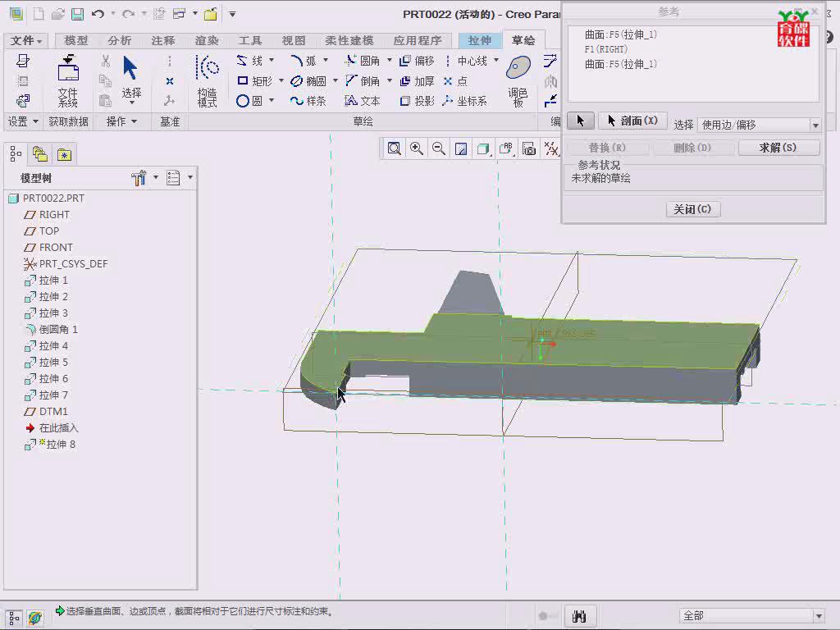Create a new file with New icon

point(39,14)
